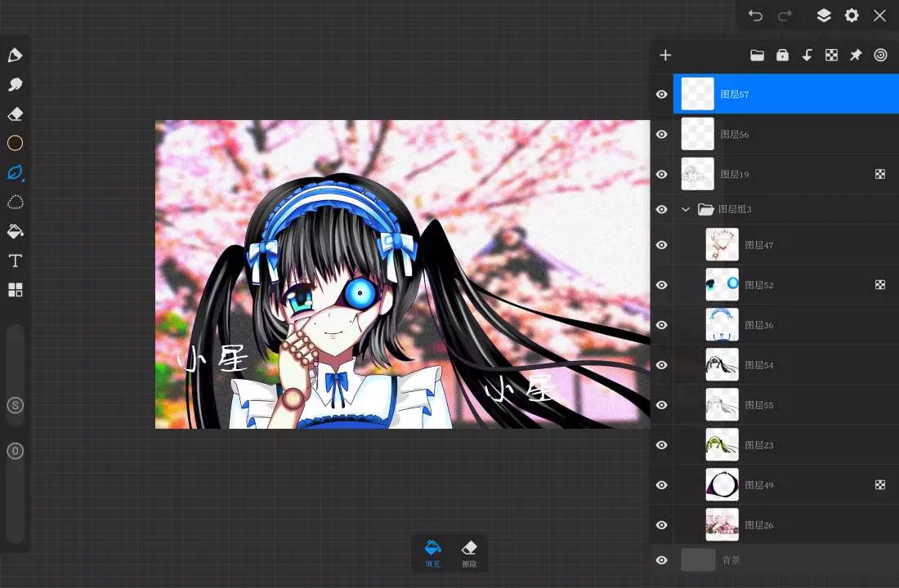Hide layer 图层23
The image size is (899, 588).
pyautogui.click(x=662, y=445)
